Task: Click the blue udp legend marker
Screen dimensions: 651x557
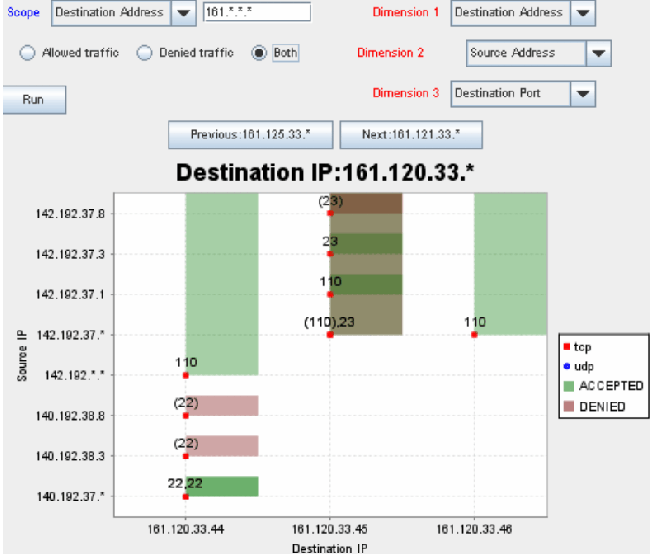Action: 567,367
